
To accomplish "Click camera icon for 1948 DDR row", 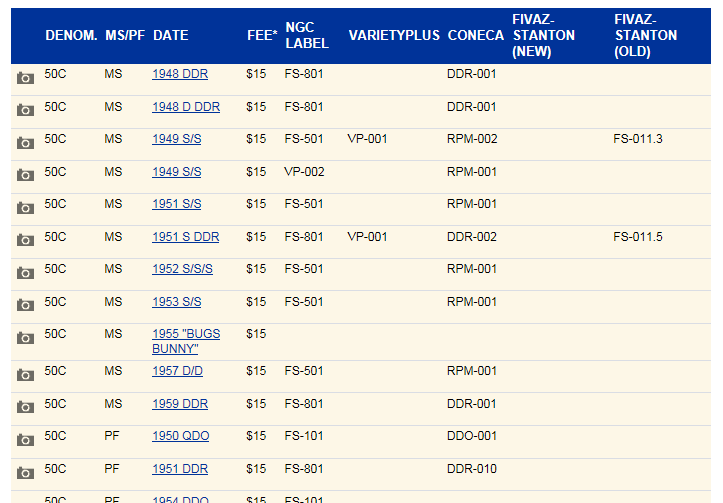I will click(25, 78).
